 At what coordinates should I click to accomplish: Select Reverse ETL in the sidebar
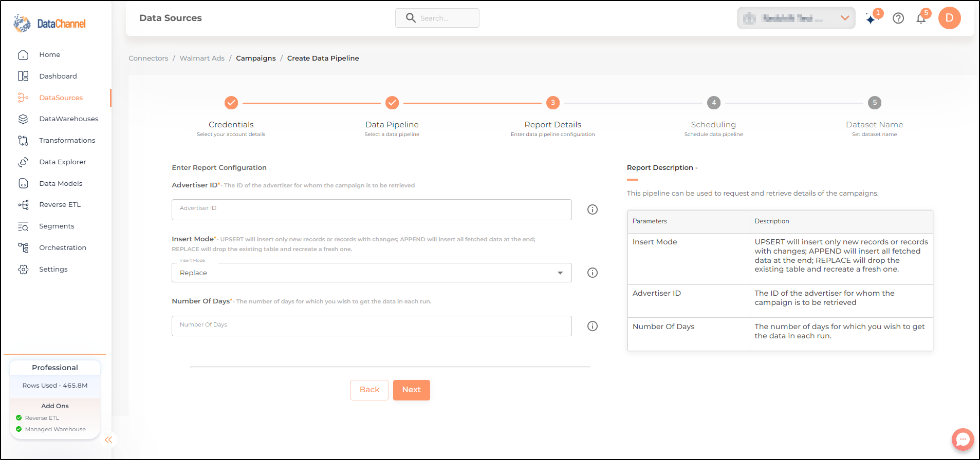point(60,205)
